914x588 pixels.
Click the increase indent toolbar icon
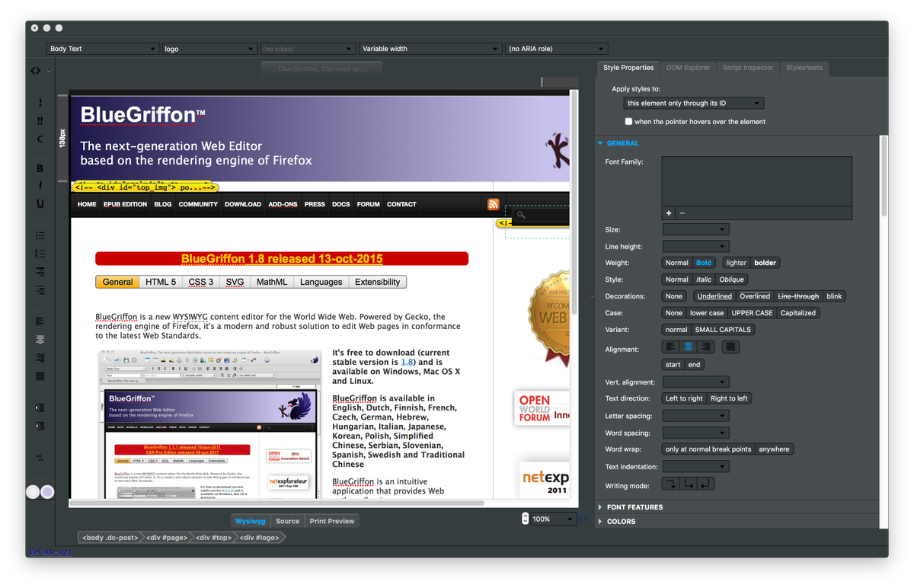(40, 408)
